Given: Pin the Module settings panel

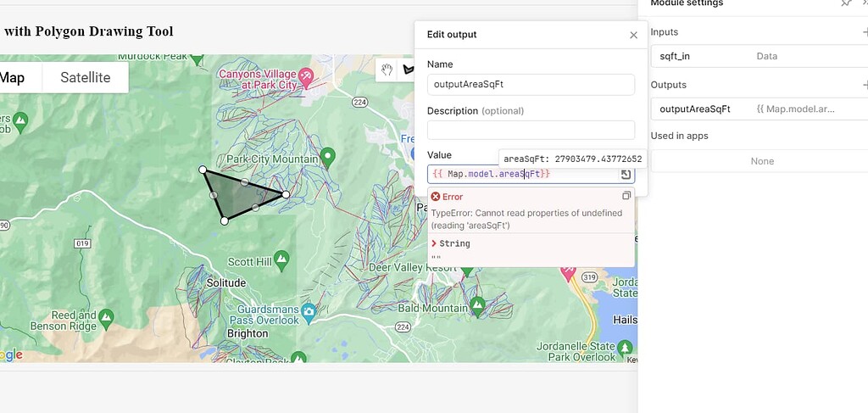Looking at the screenshot, I should (x=845, y=3).
